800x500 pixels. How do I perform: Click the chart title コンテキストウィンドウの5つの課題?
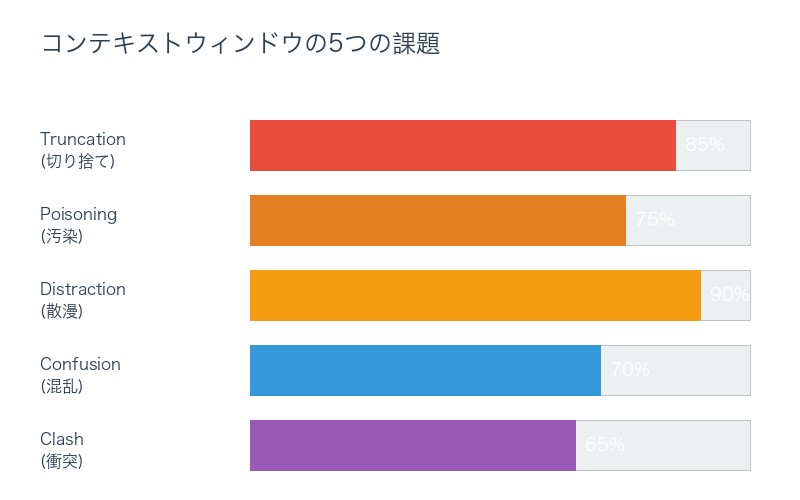coord(240,44)
